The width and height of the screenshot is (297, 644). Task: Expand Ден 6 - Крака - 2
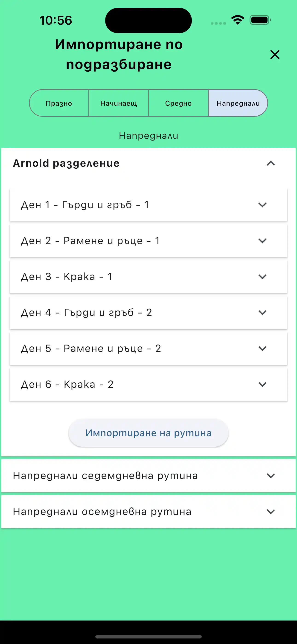(x=262, y=384)
